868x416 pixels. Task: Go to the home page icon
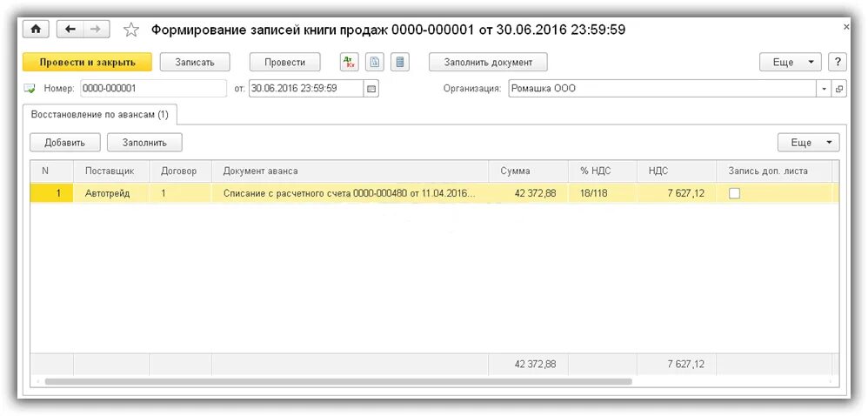36,30
